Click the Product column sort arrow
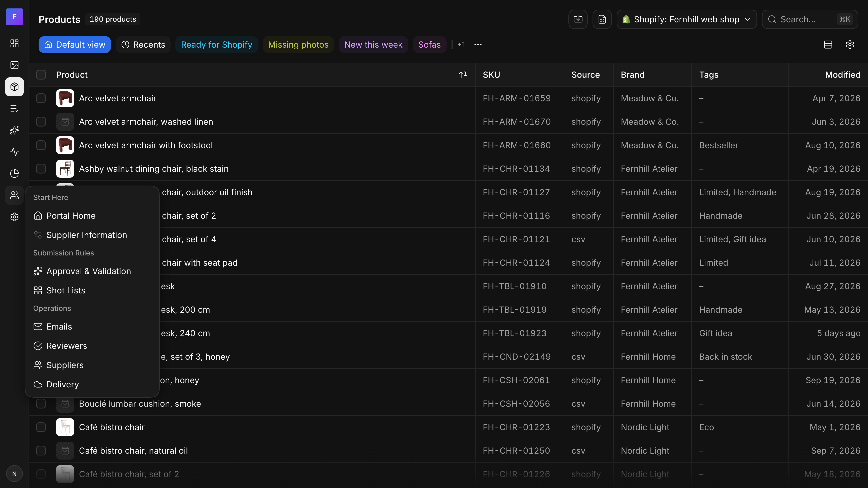 (463, 75)
